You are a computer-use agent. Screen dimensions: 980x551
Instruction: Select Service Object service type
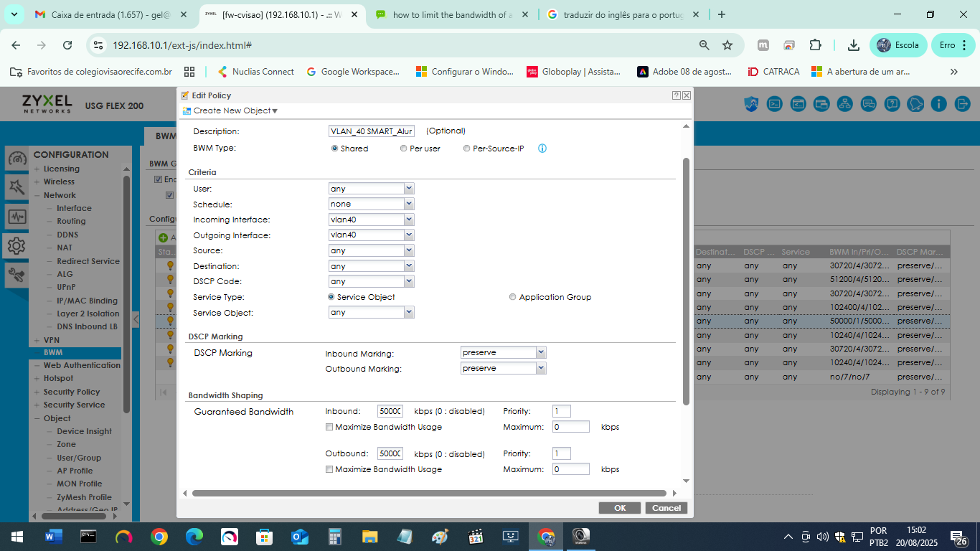[x=331, y=297]
